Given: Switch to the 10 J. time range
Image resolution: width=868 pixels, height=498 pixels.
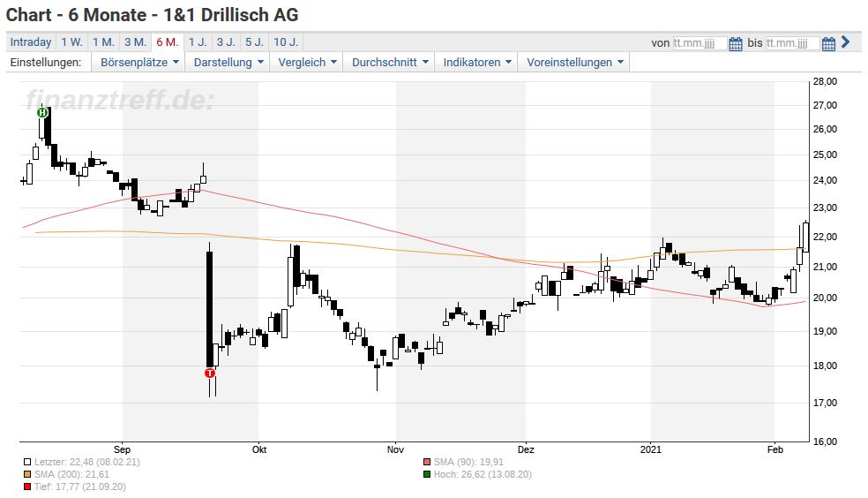Looking at the screenshot, I should (x=286, y=42).
